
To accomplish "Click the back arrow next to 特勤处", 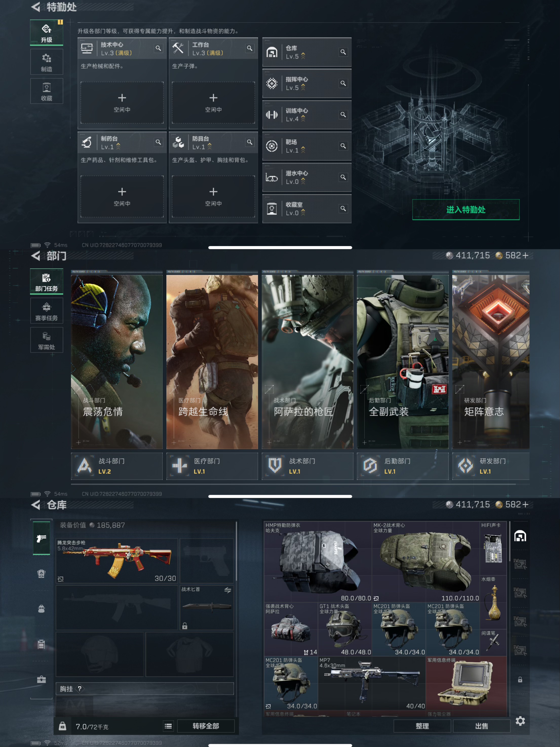I will click(35, 7).
